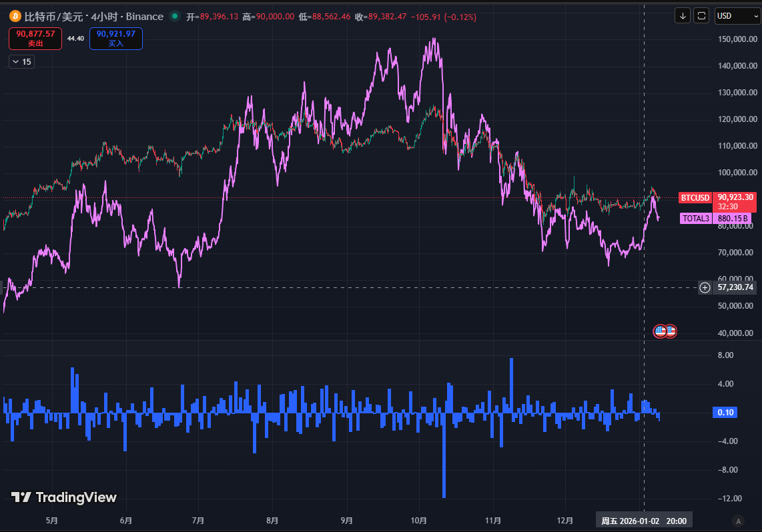Toggle auto scale with the A button
Image resolution: width=762 pixels, height=532 pixels.
(737, 521)
